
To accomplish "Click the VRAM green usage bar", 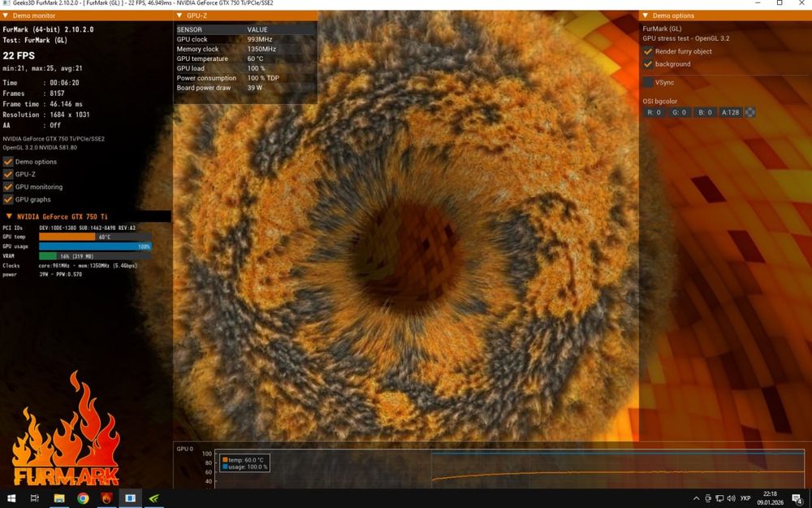I will coord(48,256).
